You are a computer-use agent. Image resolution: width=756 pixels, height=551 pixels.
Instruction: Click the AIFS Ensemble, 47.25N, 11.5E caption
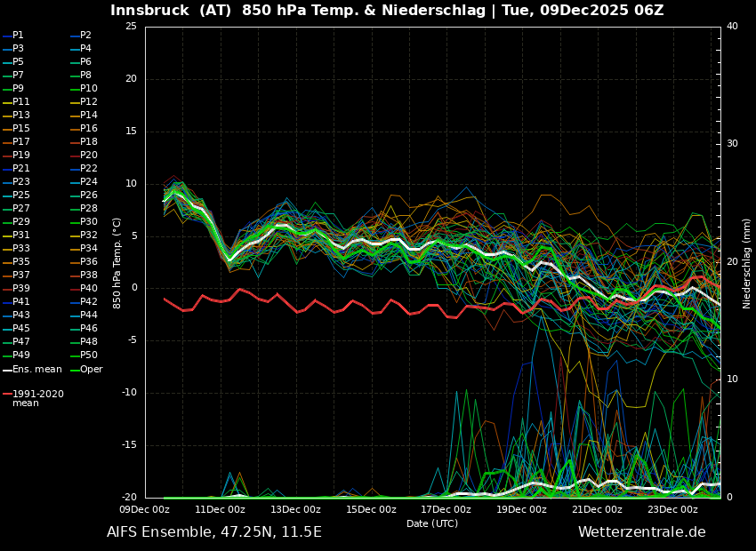(213, 532)
